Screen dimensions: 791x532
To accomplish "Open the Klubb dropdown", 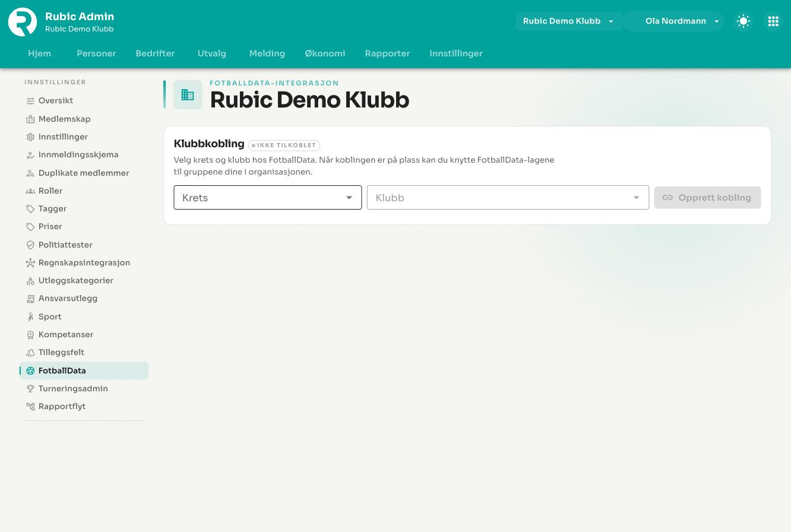I will 508,198.
